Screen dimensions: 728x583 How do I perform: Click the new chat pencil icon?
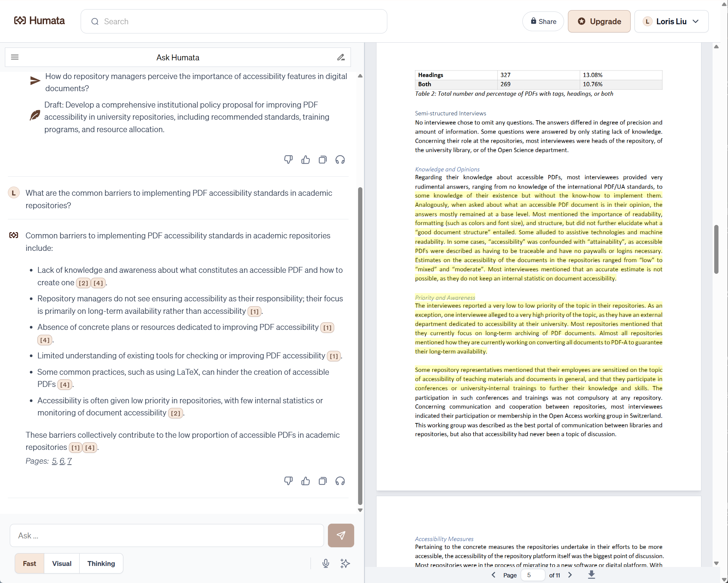tap(341, 57)
